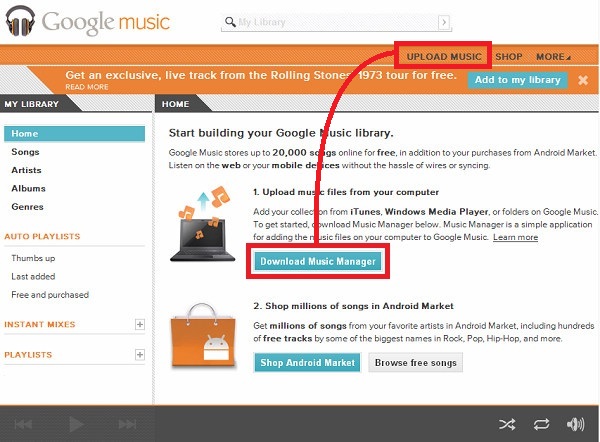Skip to previous track
The width and height of the screenshot is (600, 442).
(23, 424)
